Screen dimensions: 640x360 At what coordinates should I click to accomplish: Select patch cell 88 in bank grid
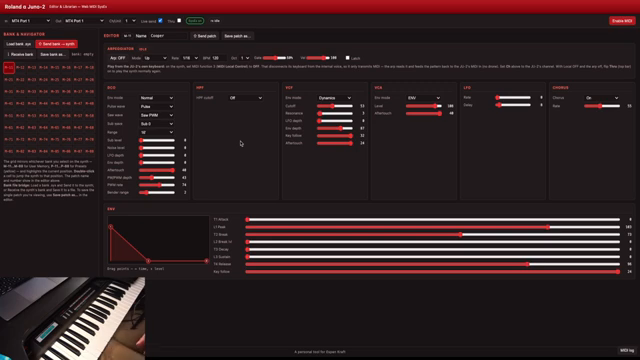coord(90,151)
